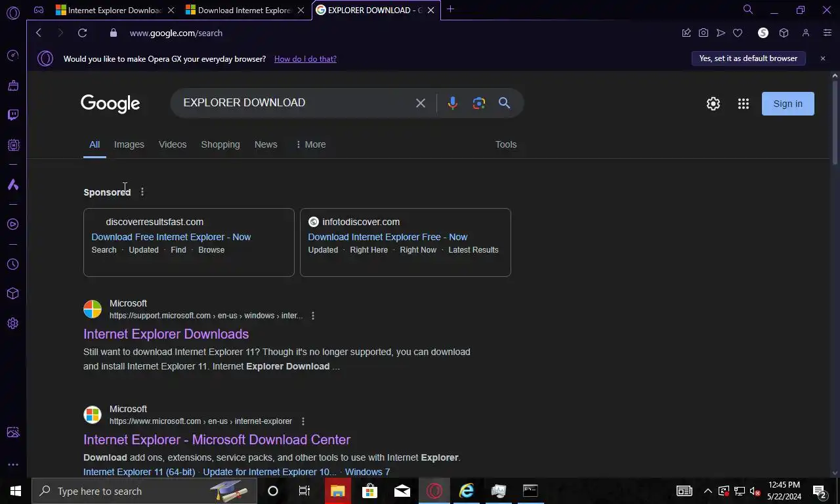
Task: Take a snapshot with camera icon
Action: coord(703,33)
